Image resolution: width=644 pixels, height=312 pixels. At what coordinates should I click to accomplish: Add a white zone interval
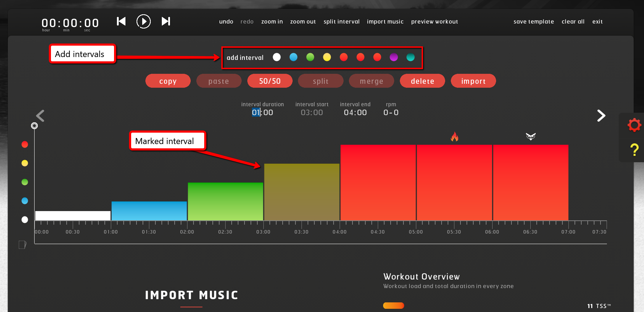277,57
